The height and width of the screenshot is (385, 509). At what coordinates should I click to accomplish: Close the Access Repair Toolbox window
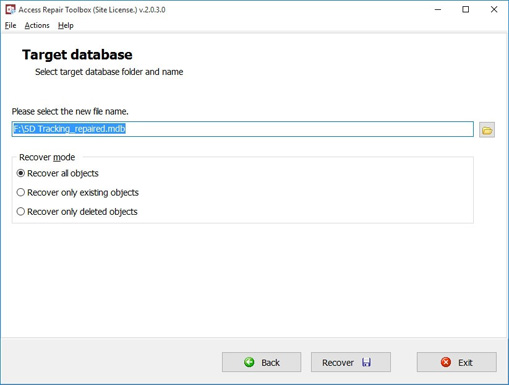[494, 10]
